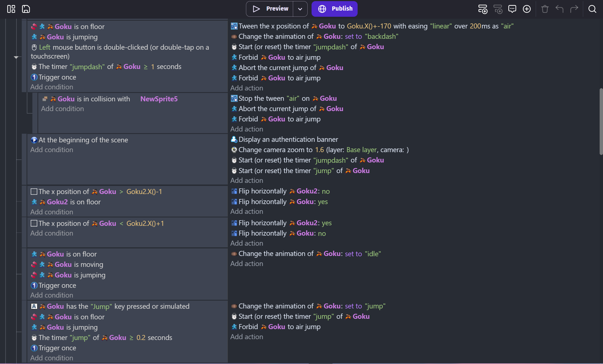Click the 'Goku.X()+-170' expression
Screen dimensions: 603x364
(x=369, y=26)
